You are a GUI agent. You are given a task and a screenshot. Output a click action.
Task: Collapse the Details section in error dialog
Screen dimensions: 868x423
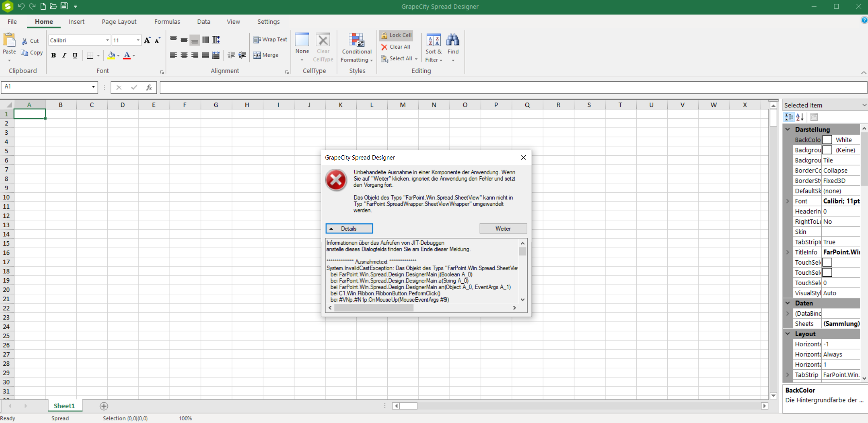click(x=349, y=228)
